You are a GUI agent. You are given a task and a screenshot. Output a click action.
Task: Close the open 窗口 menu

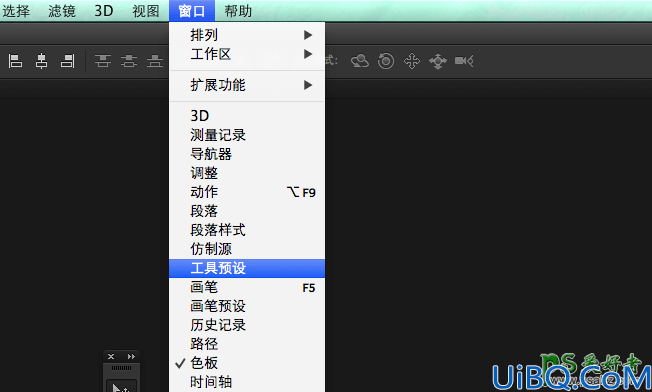pyautogui.click(x=192, y=11)
